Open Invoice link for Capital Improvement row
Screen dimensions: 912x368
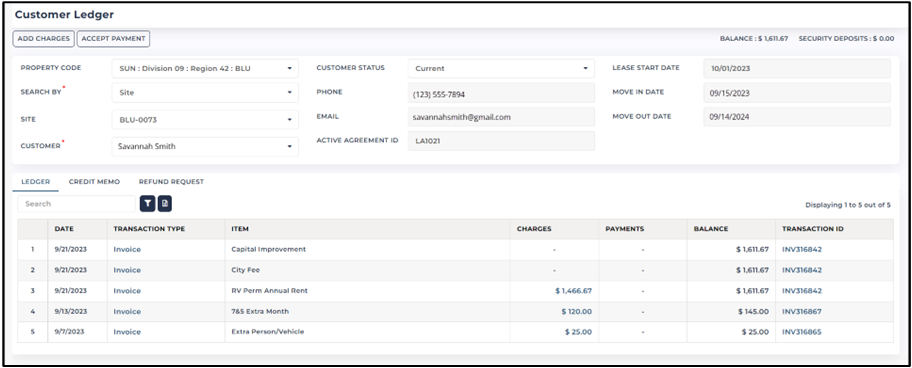(127, 249)
